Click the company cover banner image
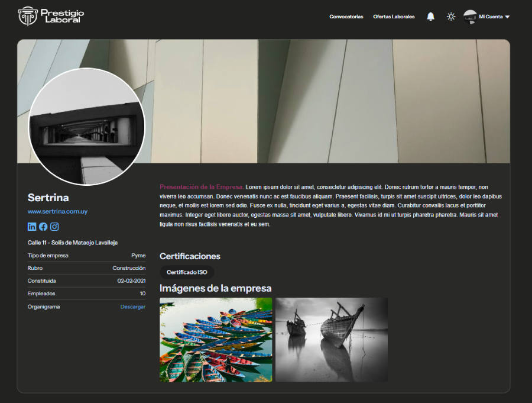This screenshot has width=532, height=403. pos(326,101)
